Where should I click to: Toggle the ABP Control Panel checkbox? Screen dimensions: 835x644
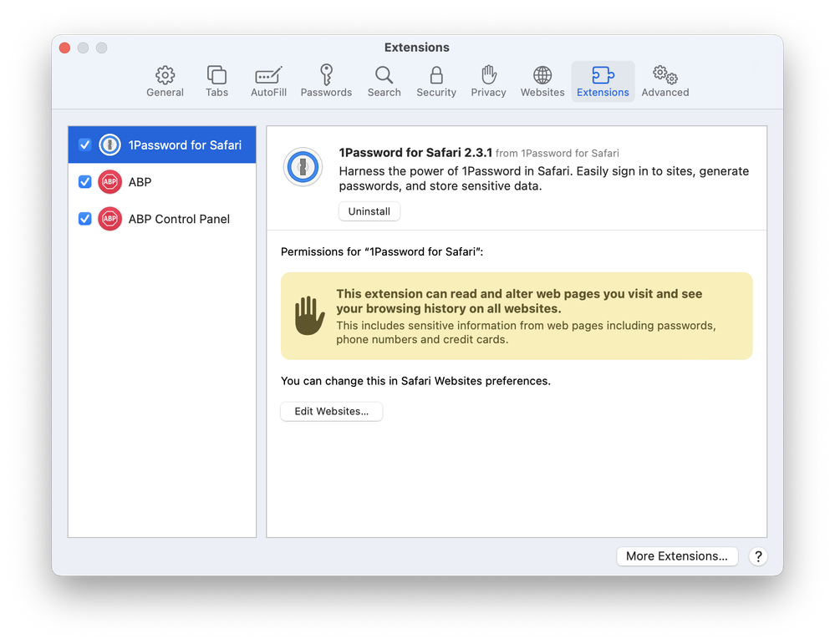click(84, 219)
